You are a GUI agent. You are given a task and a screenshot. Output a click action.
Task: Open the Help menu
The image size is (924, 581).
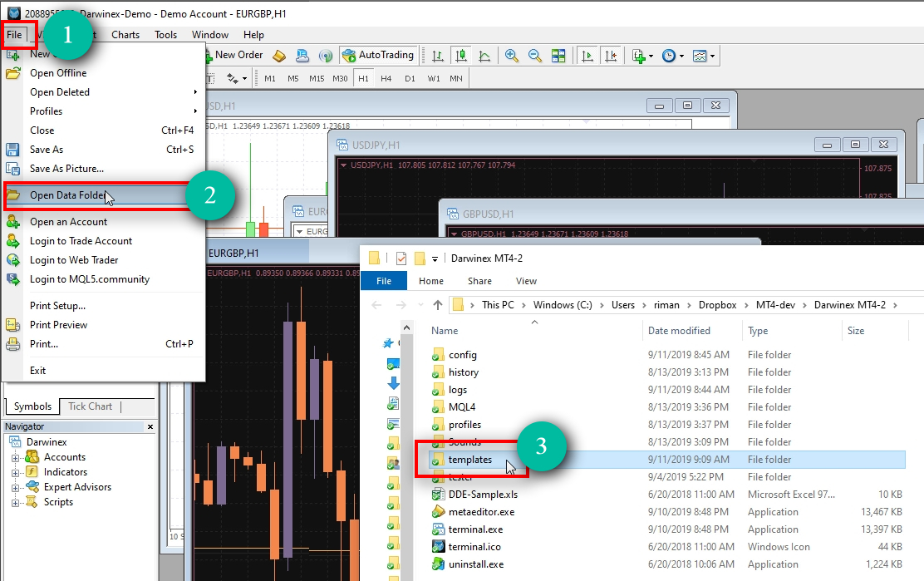(253, 35)
